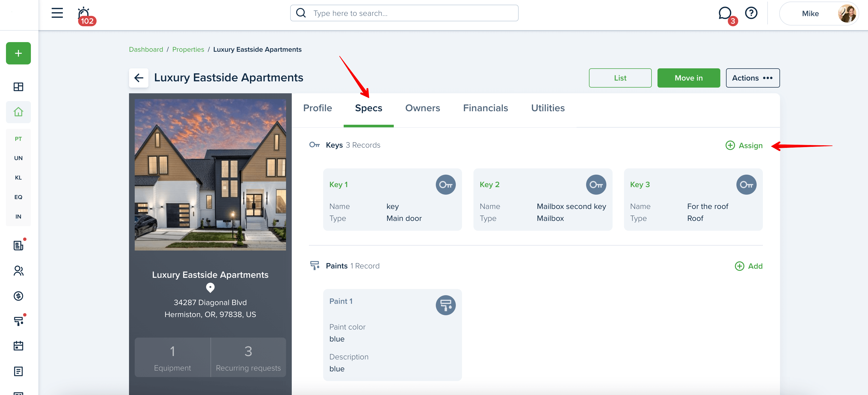Open the documents page icon in sidebar
The width and height of the screenshot is (868, 395).
(18, 371)
